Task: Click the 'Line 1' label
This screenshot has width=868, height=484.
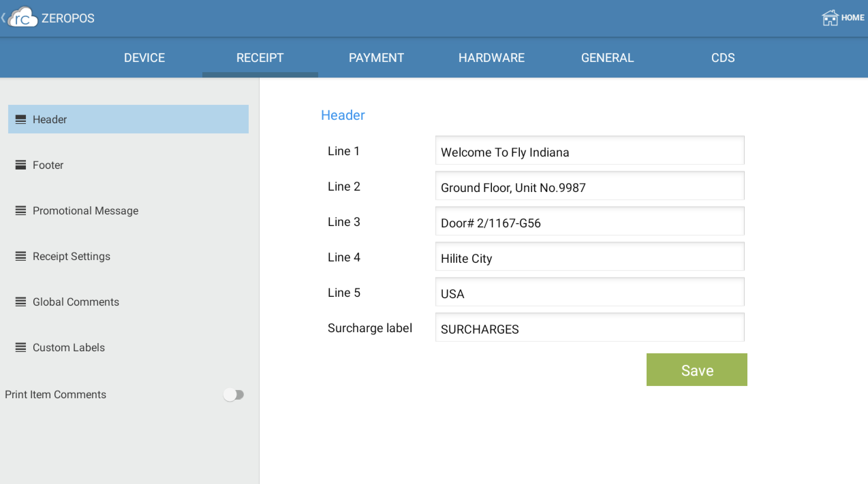Action: tap(344, 151)
